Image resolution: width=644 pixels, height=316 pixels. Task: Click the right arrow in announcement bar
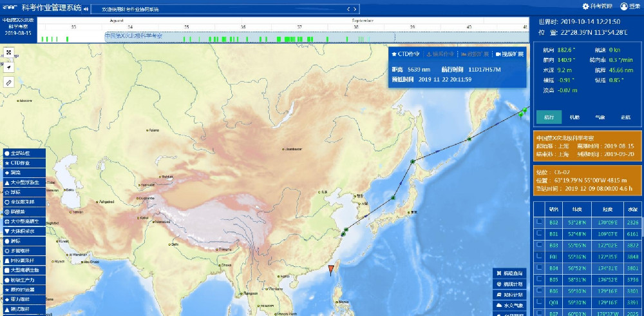pyautogui.click(x=354, y=9)
